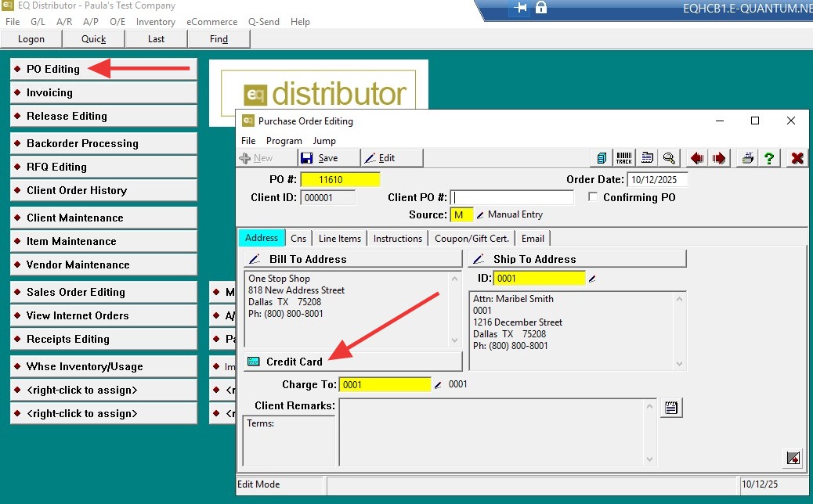813x504 pixels.
Task: Switch to the Cns tab
Action: point(298,238)
